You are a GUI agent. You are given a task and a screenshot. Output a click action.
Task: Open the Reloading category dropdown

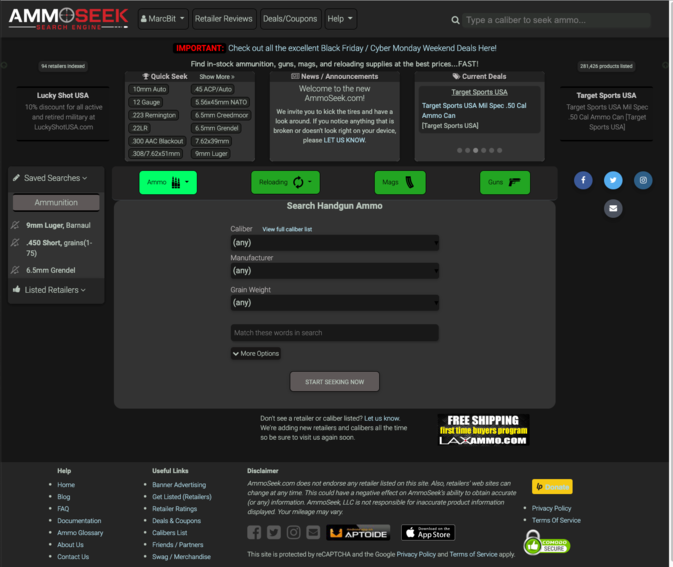point(285,182)
